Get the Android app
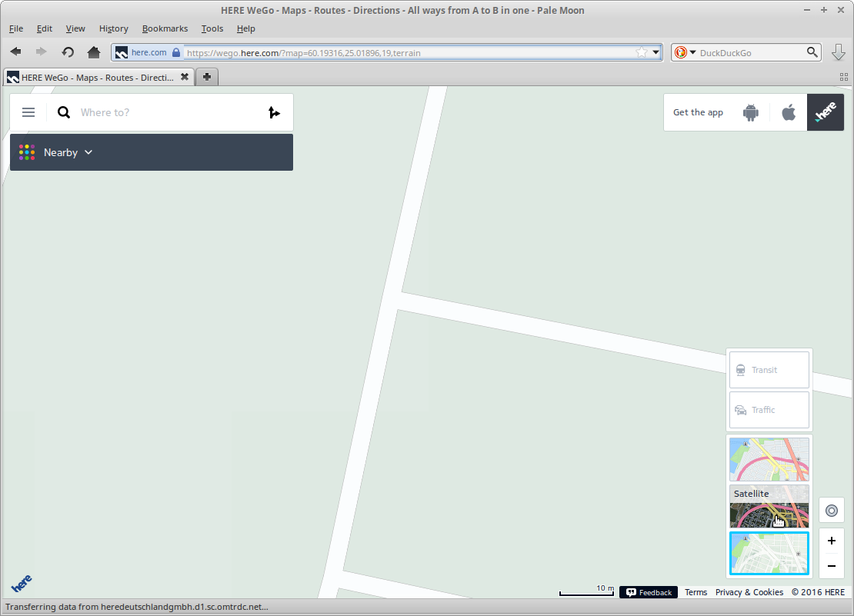The image size is (854, 616). 750,112
